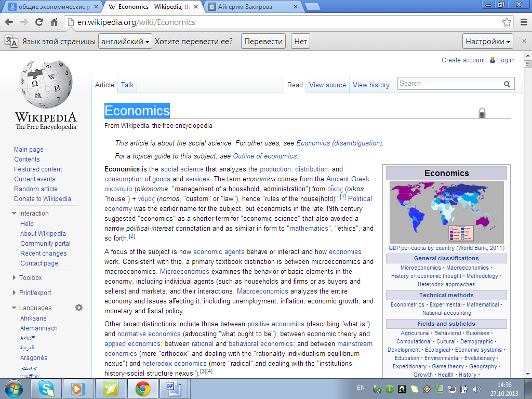Click the volume speaker tray icon

(477, 389)
